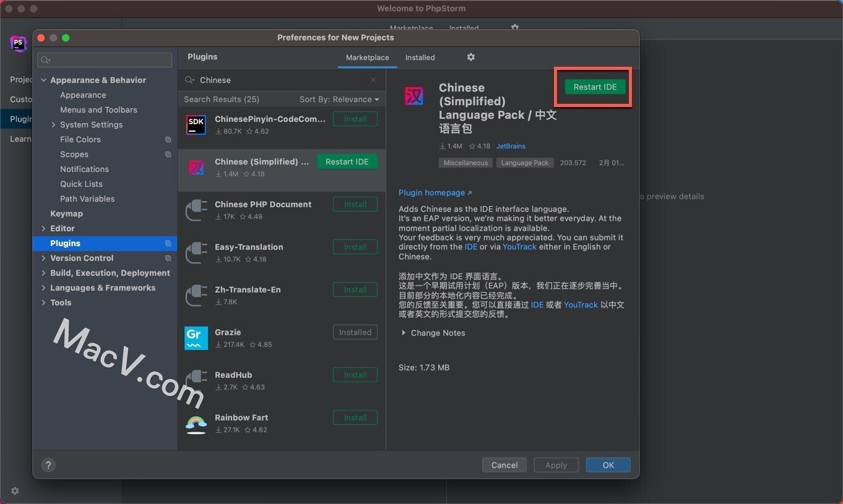
Task: Install ChinesePinyin-CodeCompletion plugin
Action: 355,119
